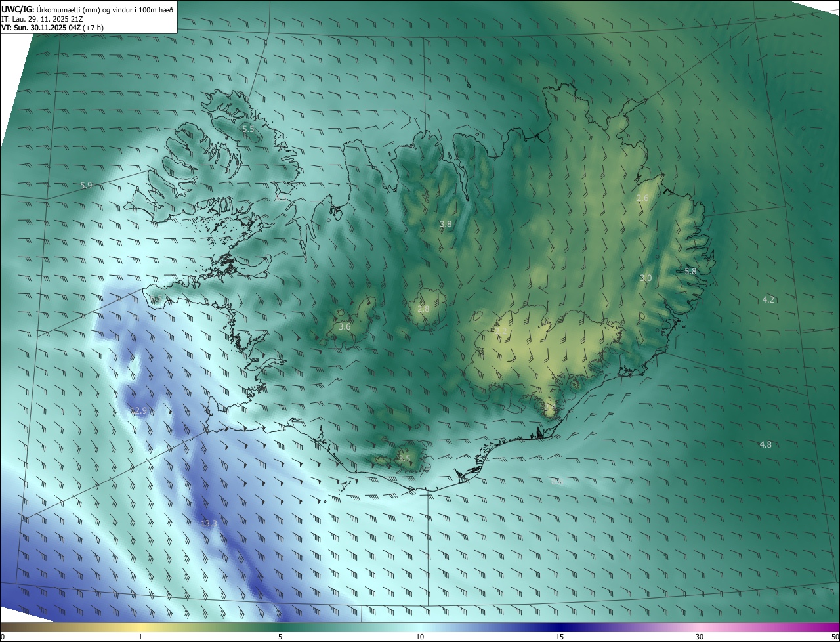The height and width of the screenshot is (642, 840).
Task: Click the 3.5 value label near the south coast
Action: click(404, 459)
